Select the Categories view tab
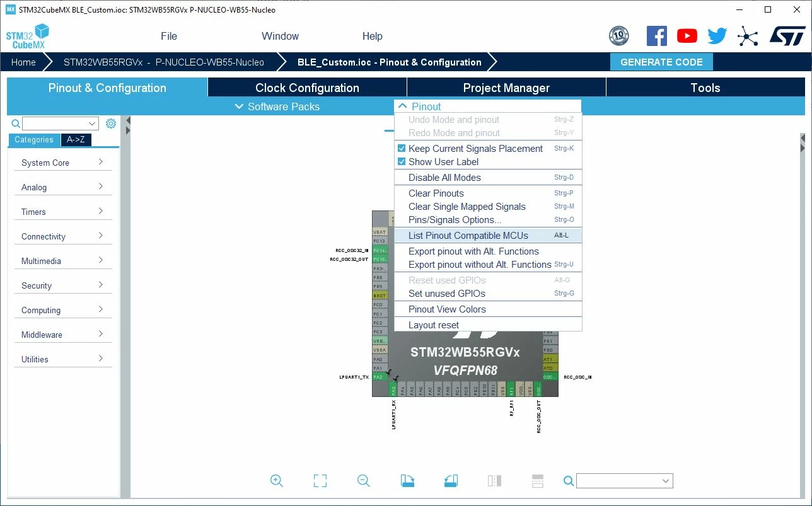Screen dimensions: 812x506 [x=34, y=140]
